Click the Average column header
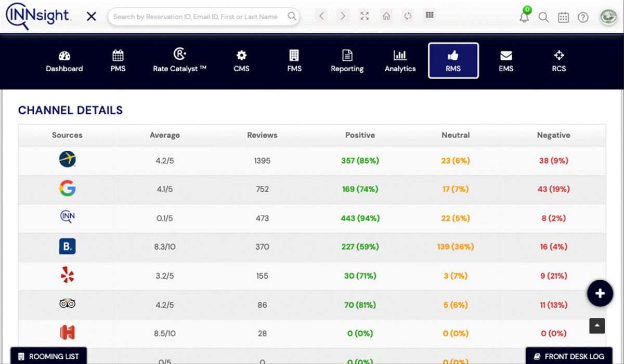 (165, 135)
